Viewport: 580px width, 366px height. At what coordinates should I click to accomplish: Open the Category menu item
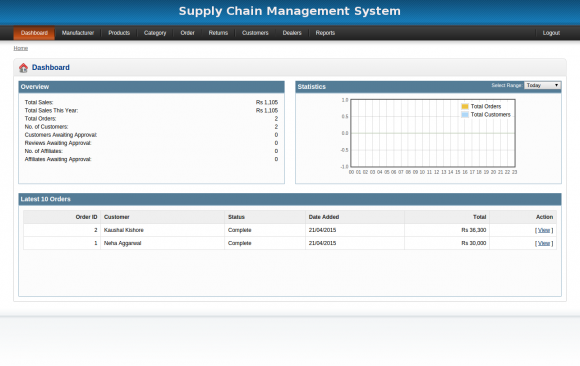[x=155, y=33]
